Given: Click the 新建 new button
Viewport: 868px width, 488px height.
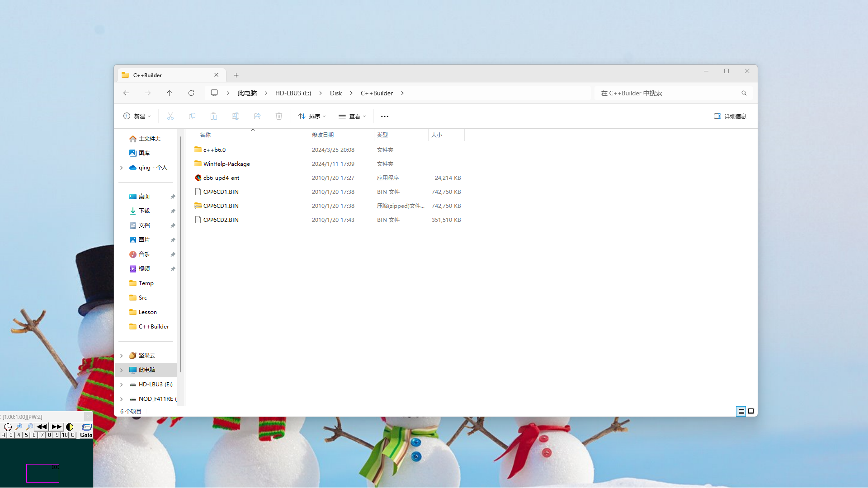Looking at the screenshot, I should click(x=137, y=117).
